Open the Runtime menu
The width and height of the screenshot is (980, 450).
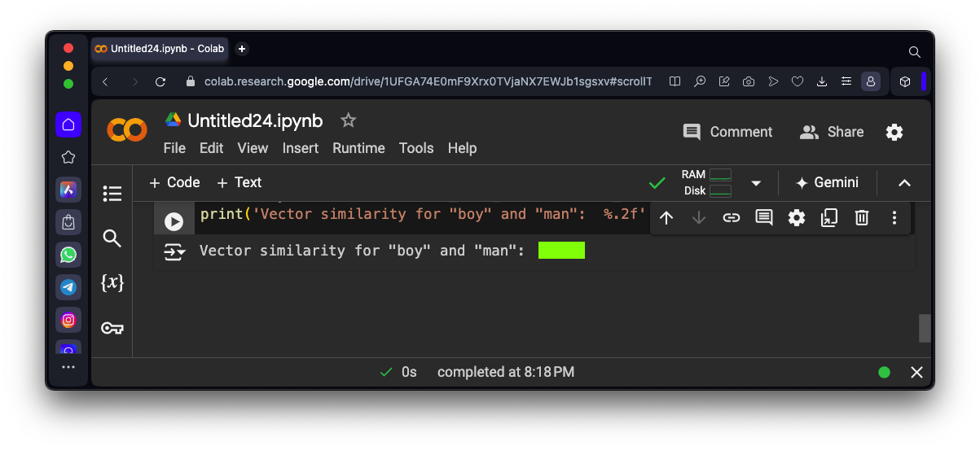coord(358,148)
